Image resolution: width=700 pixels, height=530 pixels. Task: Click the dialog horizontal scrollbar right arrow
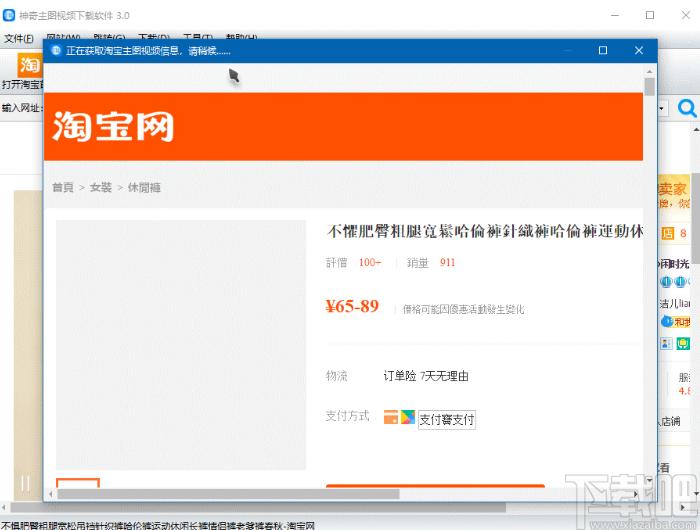pos(636,494)
